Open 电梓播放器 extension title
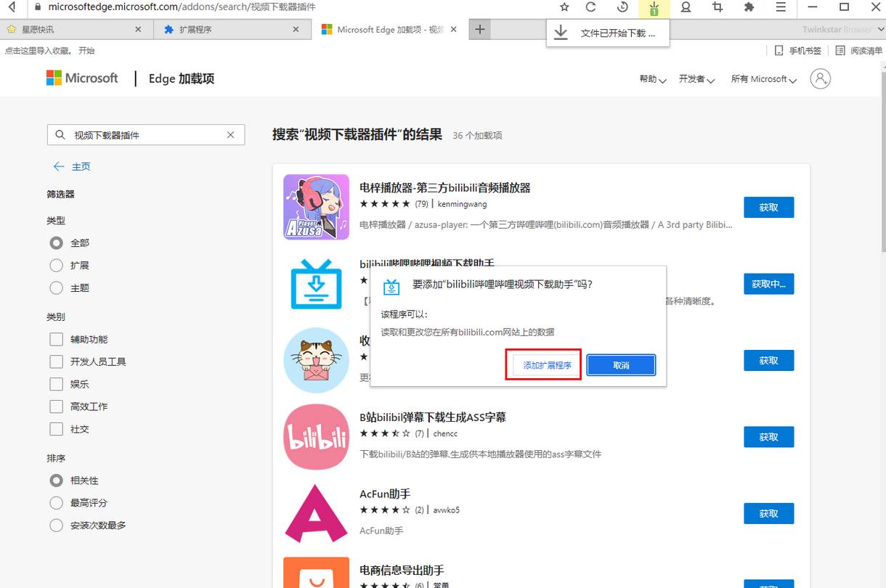This screenshot has width=886, height=588. pos(445,187)
